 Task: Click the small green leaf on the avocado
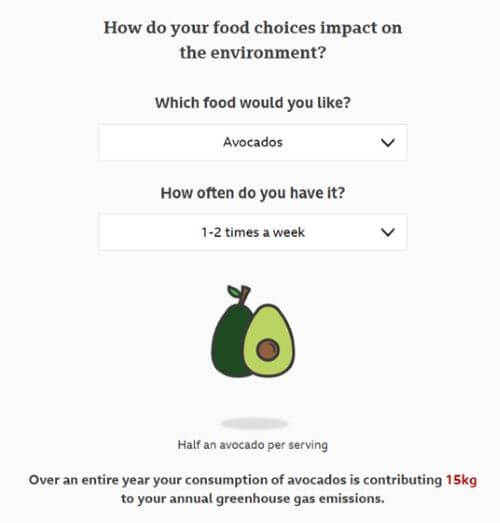pos(233,291)
